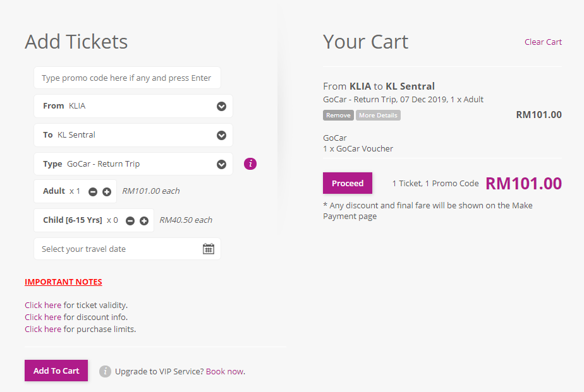Image resolution: width=584 pixels, height=392 pixels.
Task: Click the grey info icon near VIP upgrade
Action: coord(105,371)
